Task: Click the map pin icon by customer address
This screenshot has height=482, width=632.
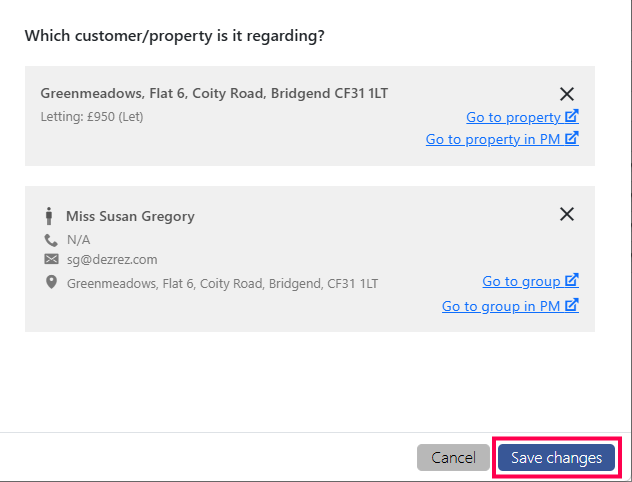Action: (x=51, y=282)
